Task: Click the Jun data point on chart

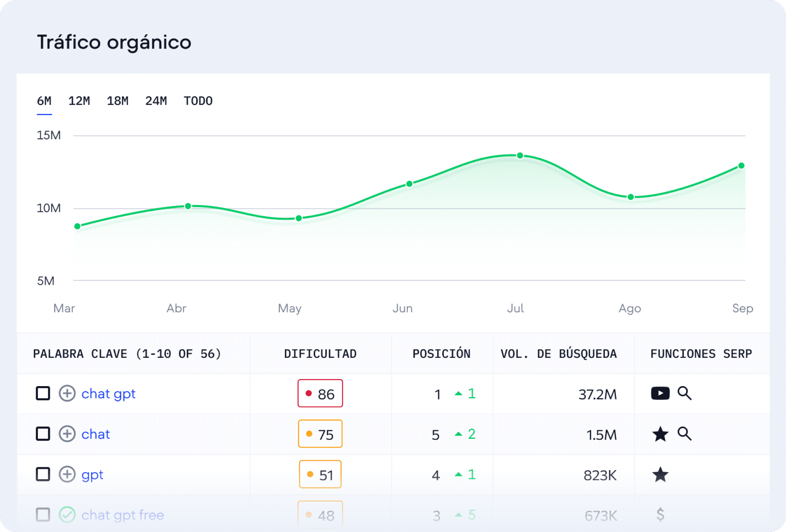Action: 409,184
